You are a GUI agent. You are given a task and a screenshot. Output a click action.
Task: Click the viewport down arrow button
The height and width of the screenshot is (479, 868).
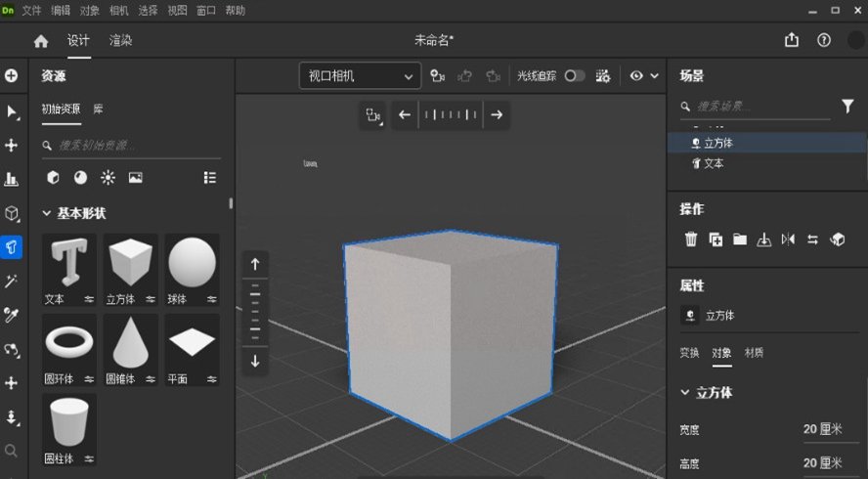pyautogui.click(x=255, y=361)
